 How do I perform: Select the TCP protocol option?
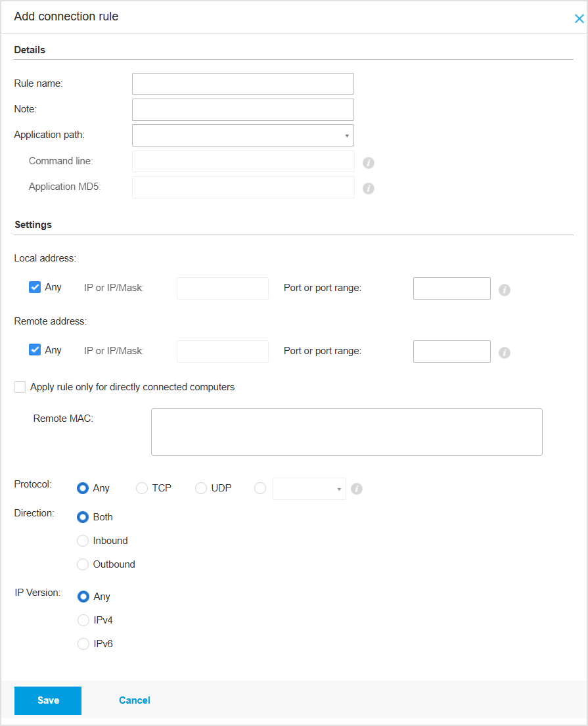(142, 488)
